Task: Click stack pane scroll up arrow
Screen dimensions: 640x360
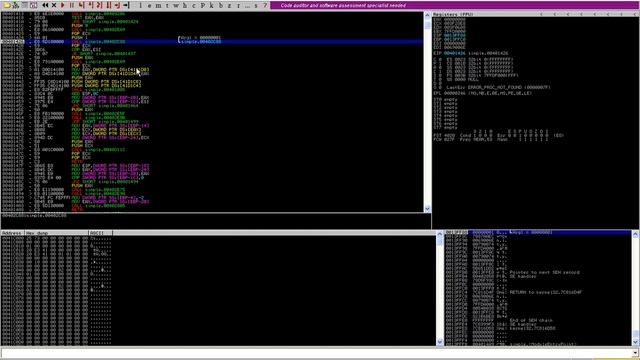Action: pyautogui.click(x=635, y=234)
